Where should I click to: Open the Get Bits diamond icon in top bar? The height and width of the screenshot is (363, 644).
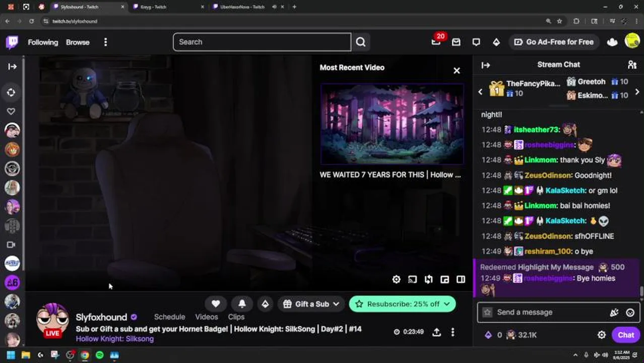pyautogui.click(x=496, y=42)
